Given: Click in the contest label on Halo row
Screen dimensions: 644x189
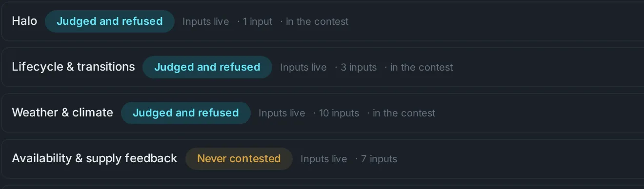Looking at the screenshot, I should (x=317, y=22).
